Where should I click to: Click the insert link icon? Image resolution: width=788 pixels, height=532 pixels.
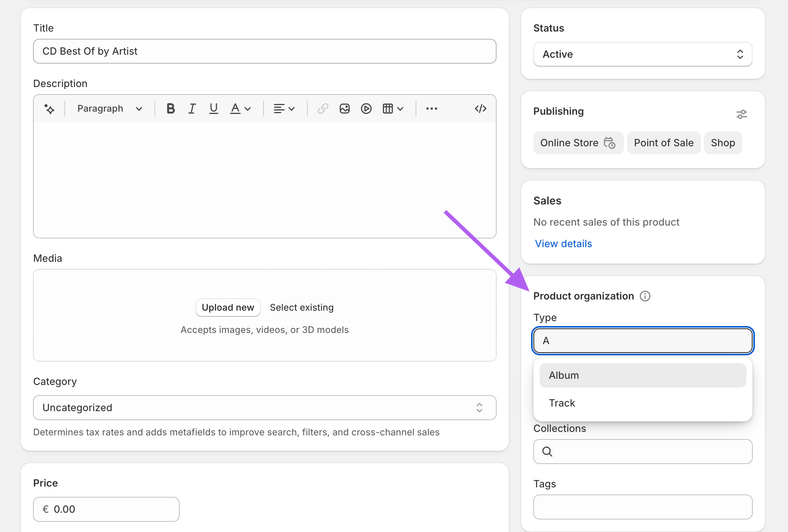coord(323,109)
